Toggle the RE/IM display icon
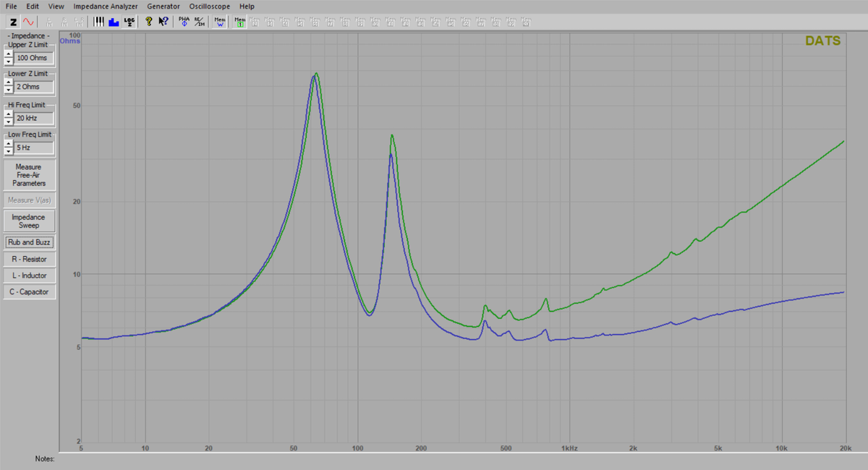Screen dimensions: 868x470 pyautogui.click(x=199, y=22)
